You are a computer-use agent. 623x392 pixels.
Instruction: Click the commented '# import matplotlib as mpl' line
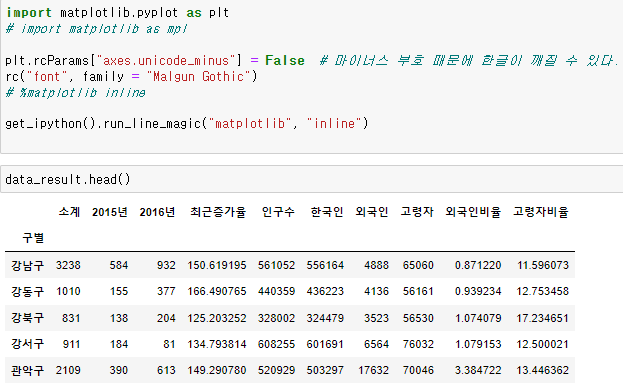pyautogui.click(x=97, y=29)
